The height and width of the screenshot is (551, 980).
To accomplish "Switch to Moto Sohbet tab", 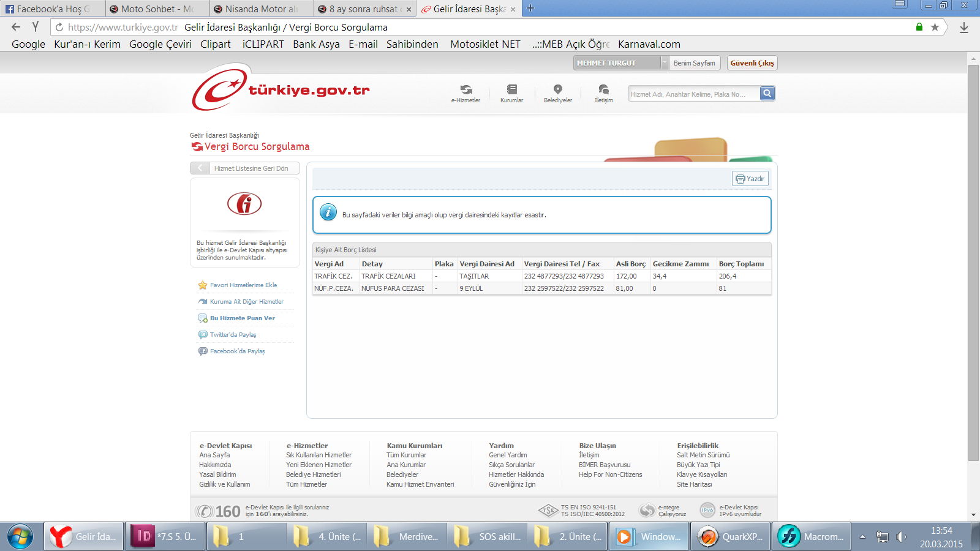I will [x=156, y=9].
